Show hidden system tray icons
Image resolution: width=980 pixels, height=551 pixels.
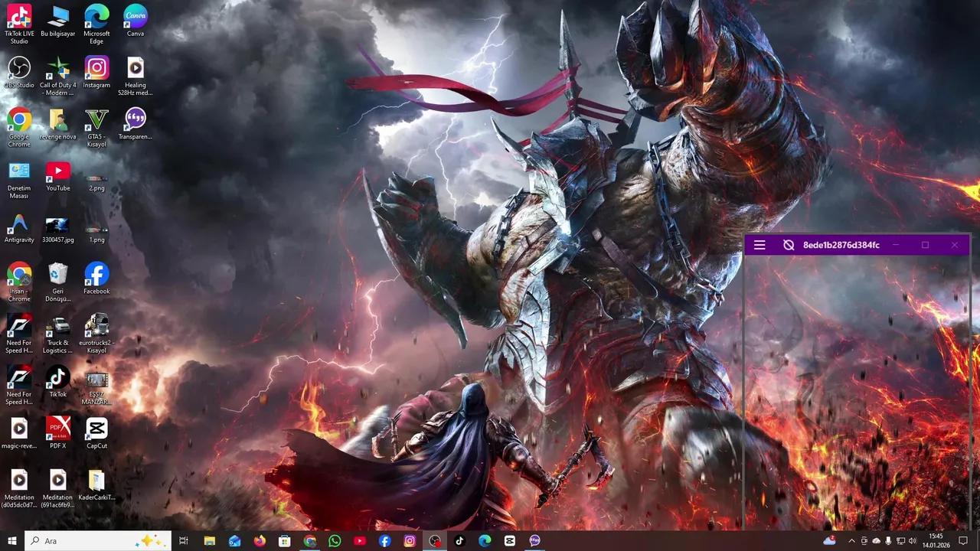(851, 541)
